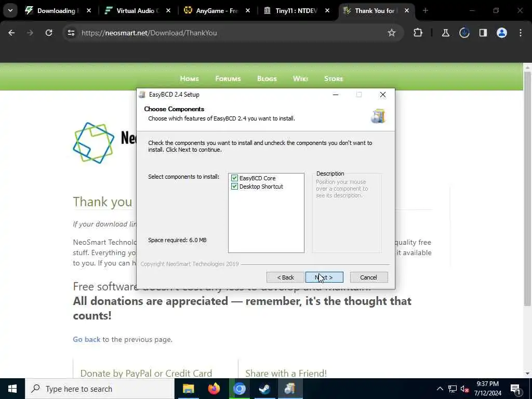Toggle the Desktop Shortcut checkbox

234,187
